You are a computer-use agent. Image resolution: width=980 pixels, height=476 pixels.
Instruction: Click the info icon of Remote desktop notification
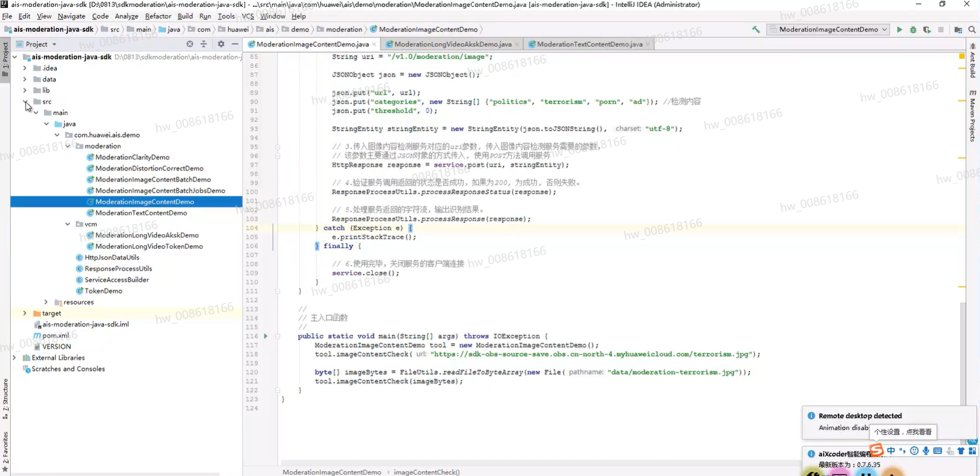click(811, 416)
